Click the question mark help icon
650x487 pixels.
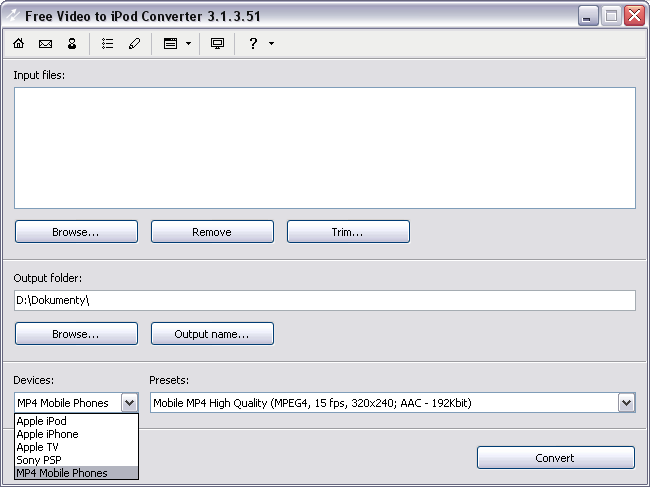click(x=253, y=43)
